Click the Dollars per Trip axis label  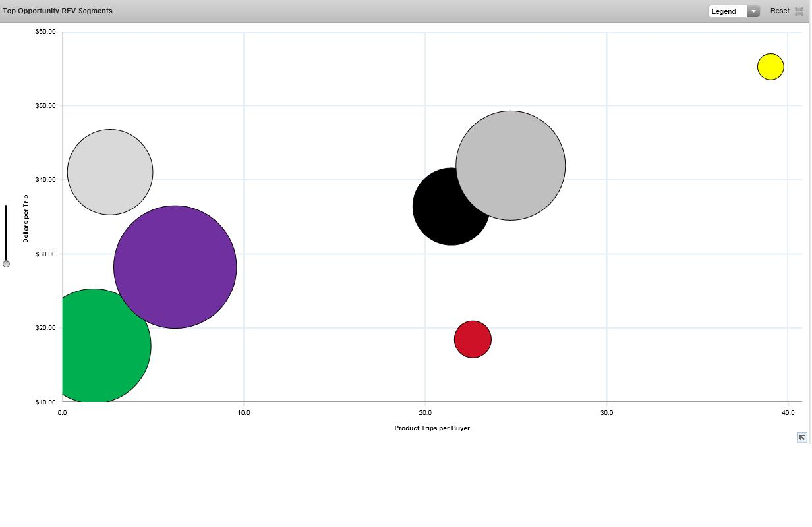(26, 219)
